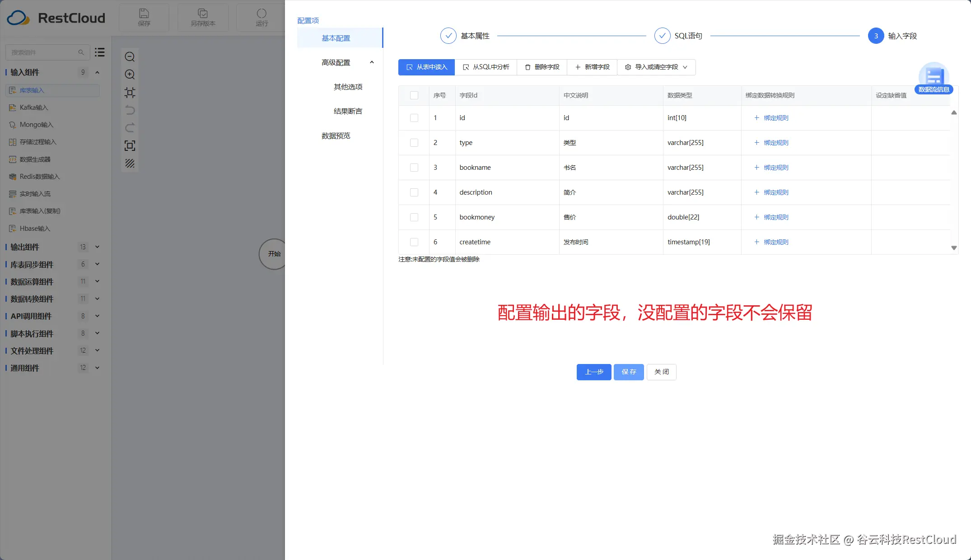Click the zoom out icon on canvas toolbar

[x=130, y=56]
